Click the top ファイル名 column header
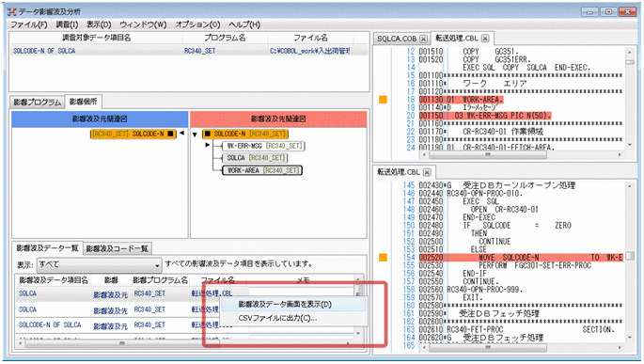 coord(310,38)
